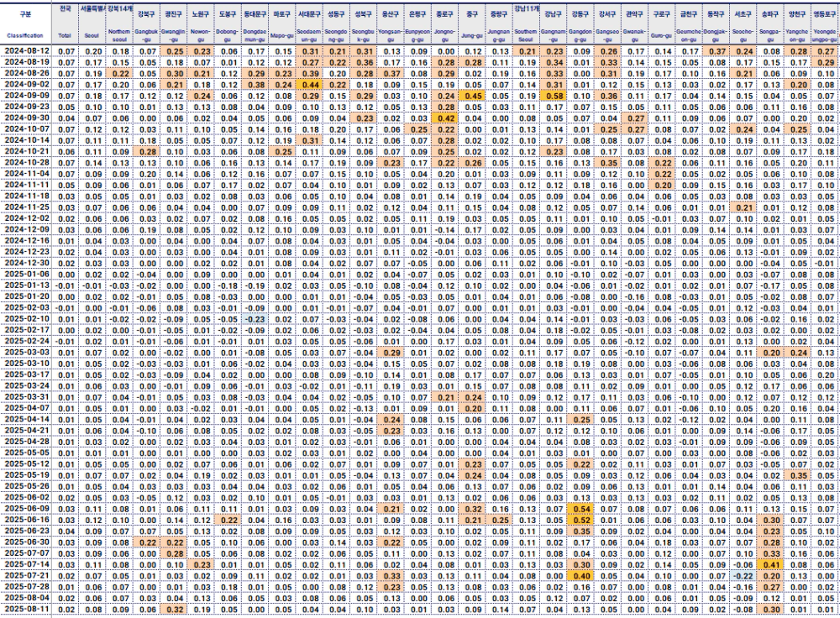840x618 pixels.
Task: Select the -0.23 Dongdaemun-gu cell for 2025-02-10
Action: pyautogui.click(x=255, y=318)
